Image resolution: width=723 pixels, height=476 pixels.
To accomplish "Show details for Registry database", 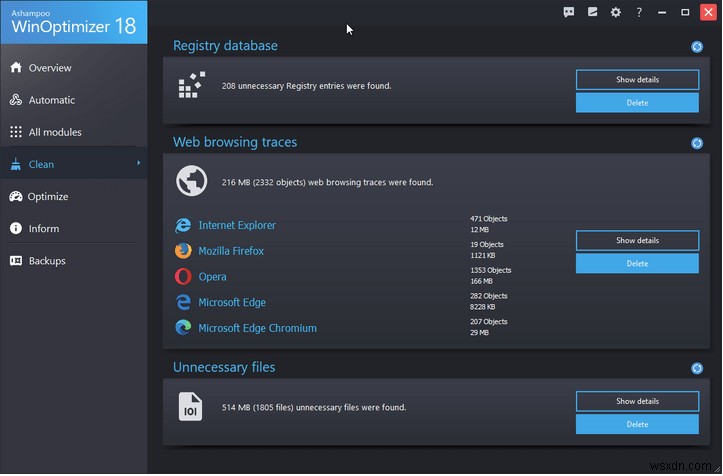I will coord(637,80).
